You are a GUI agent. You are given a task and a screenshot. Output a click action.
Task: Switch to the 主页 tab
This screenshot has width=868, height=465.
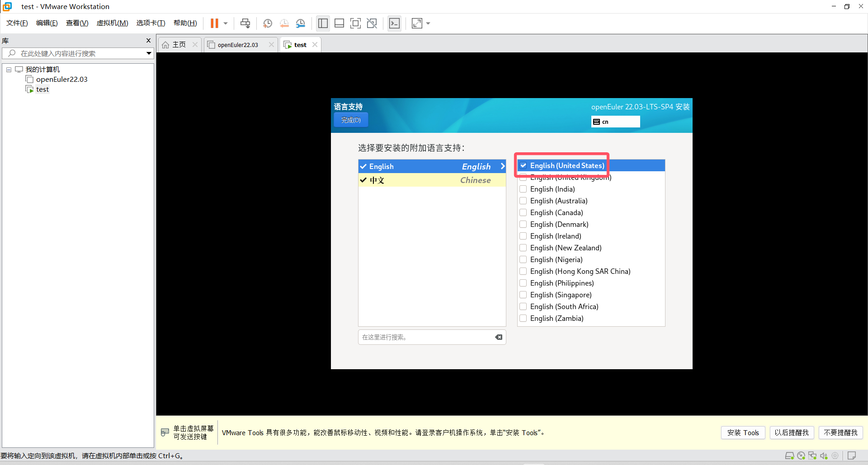179,44
